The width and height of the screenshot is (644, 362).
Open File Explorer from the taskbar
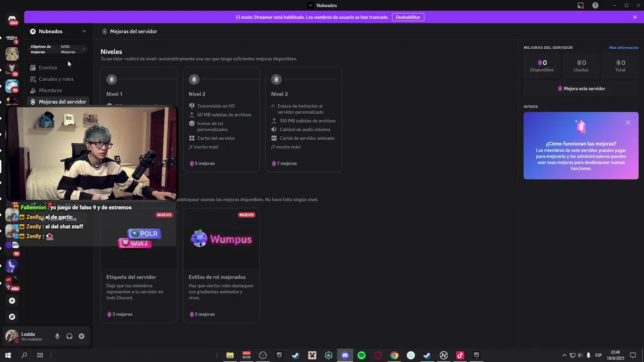pos(230,355)
